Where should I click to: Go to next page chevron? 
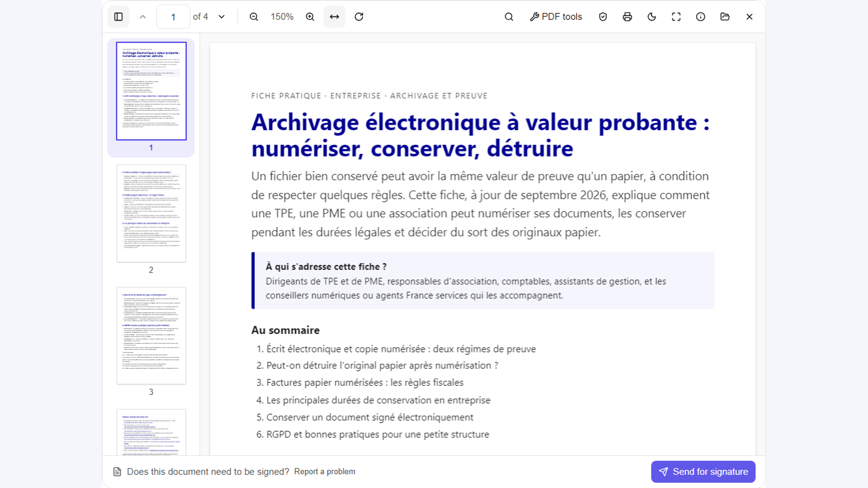pos(222,17)
